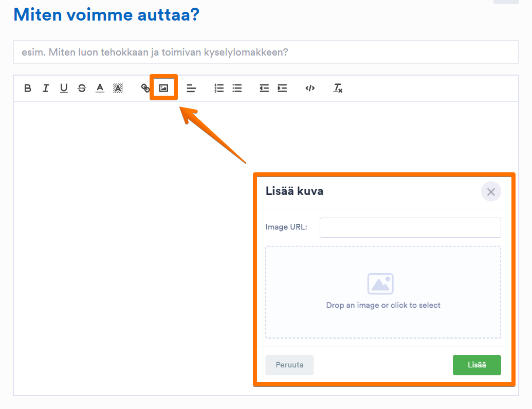
Task: Increase the indent level
Action: pos(282,88)
